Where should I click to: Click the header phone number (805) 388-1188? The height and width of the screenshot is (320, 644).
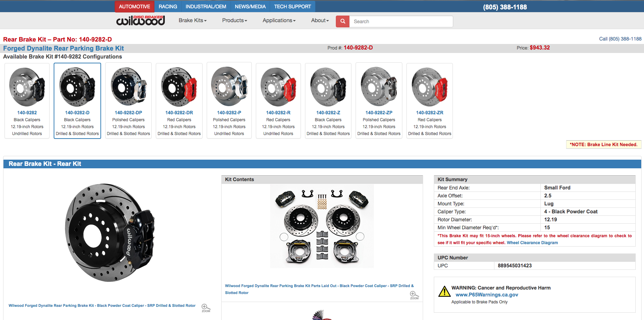pos(505,7)
